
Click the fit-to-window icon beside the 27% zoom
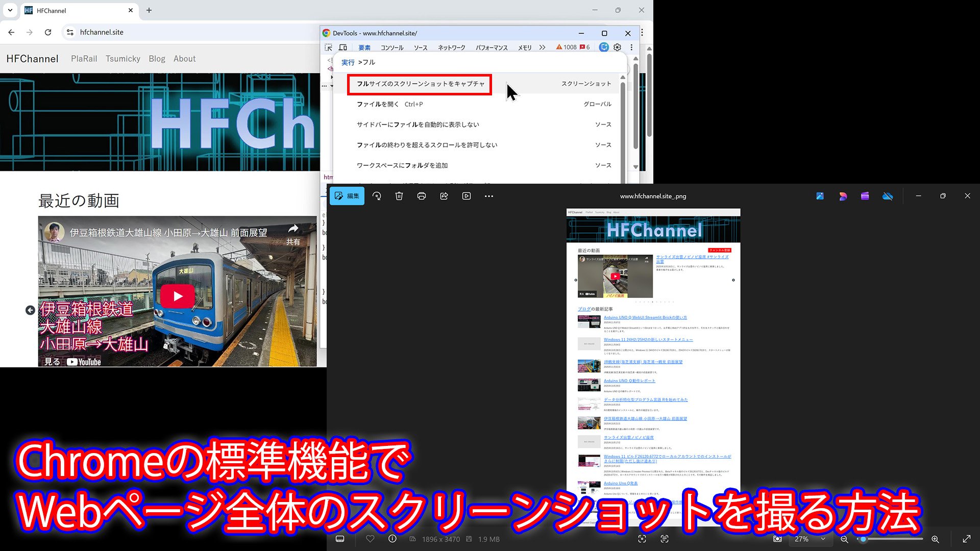(x=777, y=539)
